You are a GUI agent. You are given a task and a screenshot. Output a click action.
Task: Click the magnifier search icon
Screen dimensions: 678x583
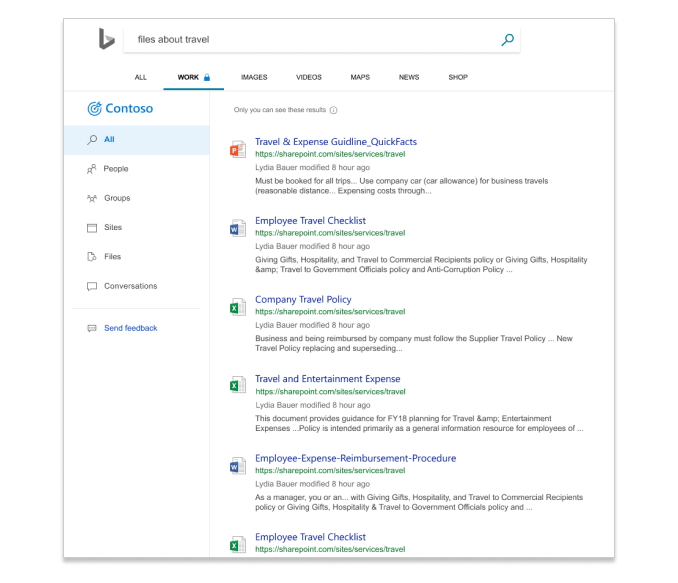507,40
